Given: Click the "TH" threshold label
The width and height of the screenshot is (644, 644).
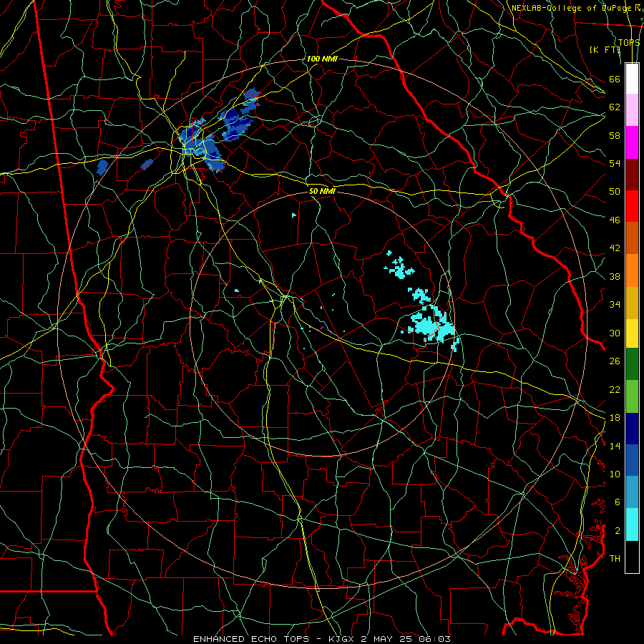Looking at the screenshot, I should click(x=615, y=559).
